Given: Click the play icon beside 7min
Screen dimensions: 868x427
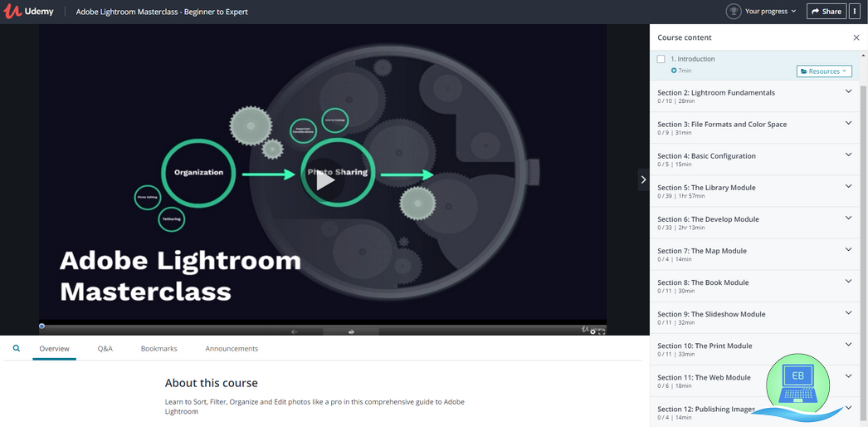Looking at the screenshot, I should pyautogui.click(x=674, y=71).
